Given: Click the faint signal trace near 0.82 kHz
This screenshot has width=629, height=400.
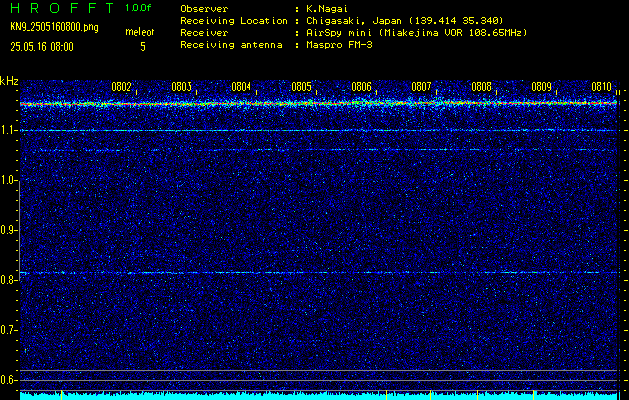Looking at the screenshot, I should [318, 272].
